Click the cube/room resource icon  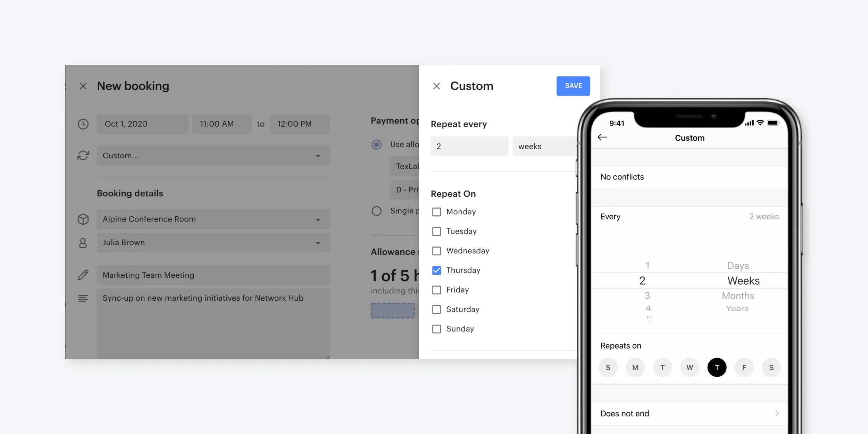coord(83,218)
